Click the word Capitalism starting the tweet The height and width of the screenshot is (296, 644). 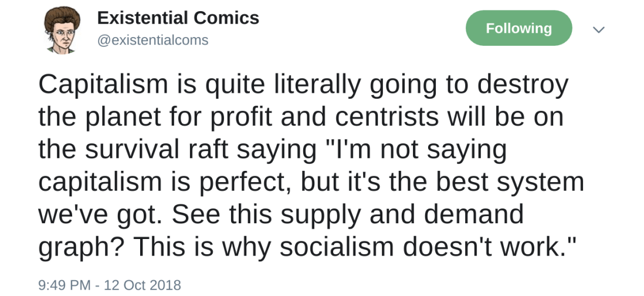click(x=103, y=85)
